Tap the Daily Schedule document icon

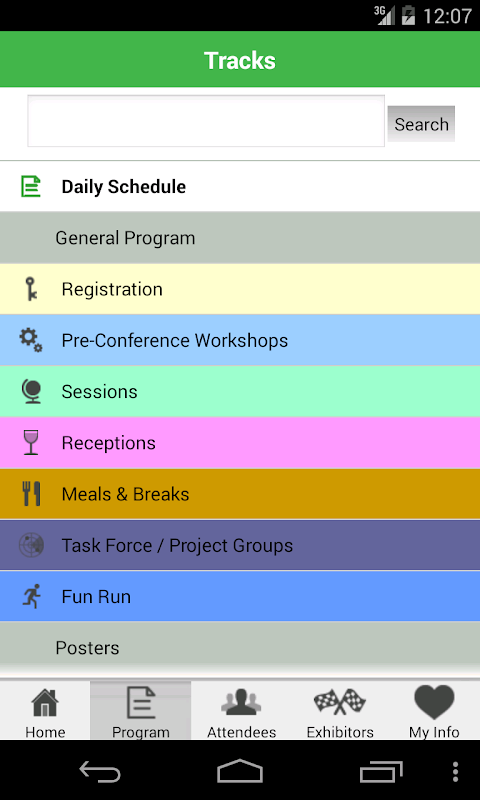coord(31,186)
